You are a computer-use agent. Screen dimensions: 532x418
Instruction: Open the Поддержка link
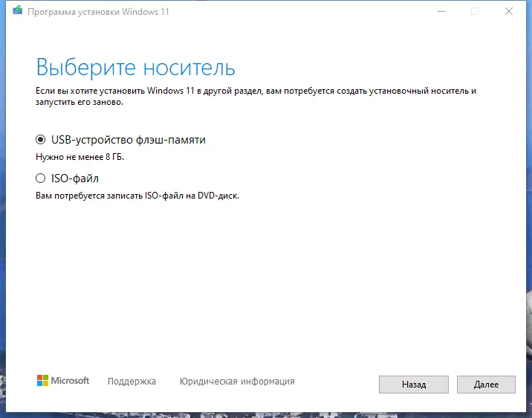[132, 382]
